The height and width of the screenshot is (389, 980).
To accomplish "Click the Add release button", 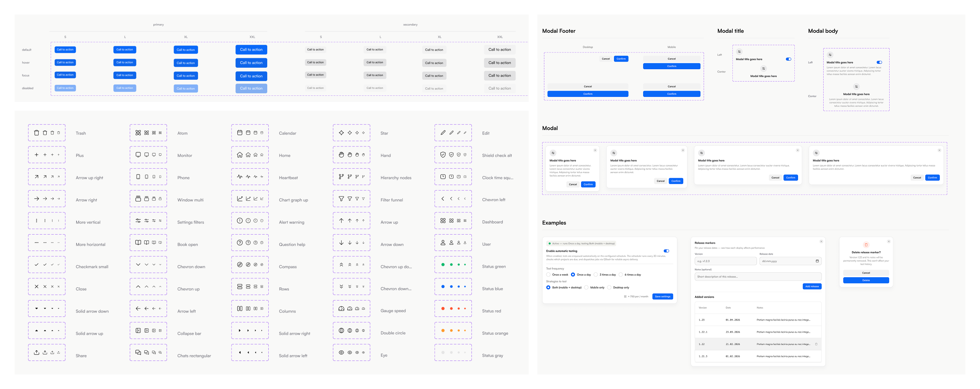I will (x=812, y=286).
